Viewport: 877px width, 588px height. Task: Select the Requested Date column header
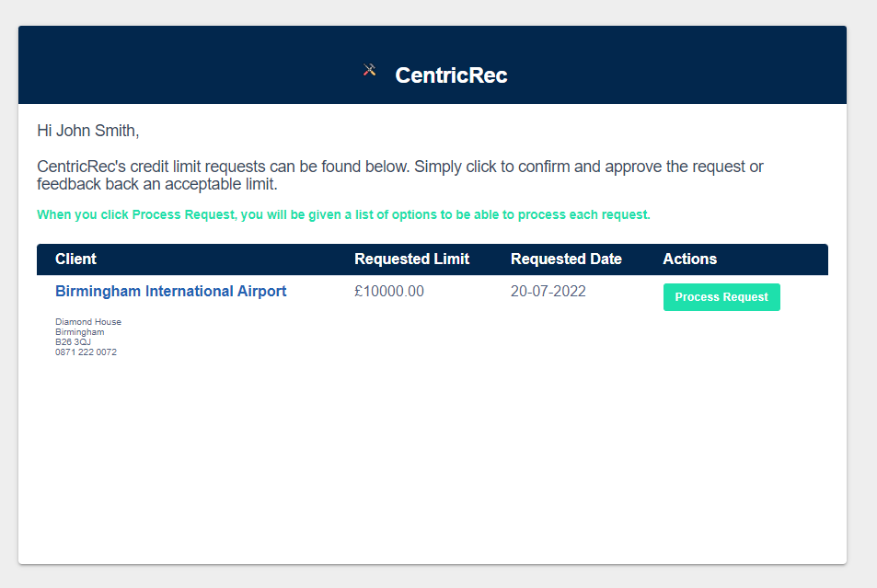(x=566, y=259)
